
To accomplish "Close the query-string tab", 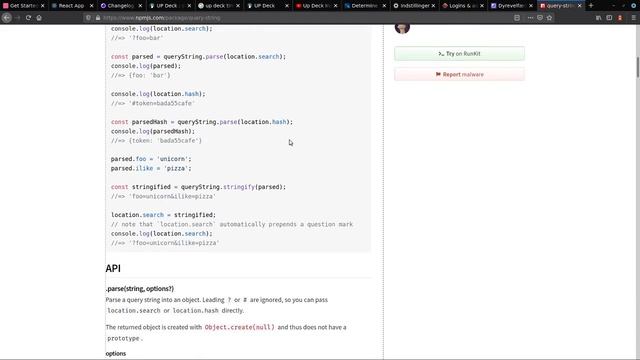I will tap(580, 6).
